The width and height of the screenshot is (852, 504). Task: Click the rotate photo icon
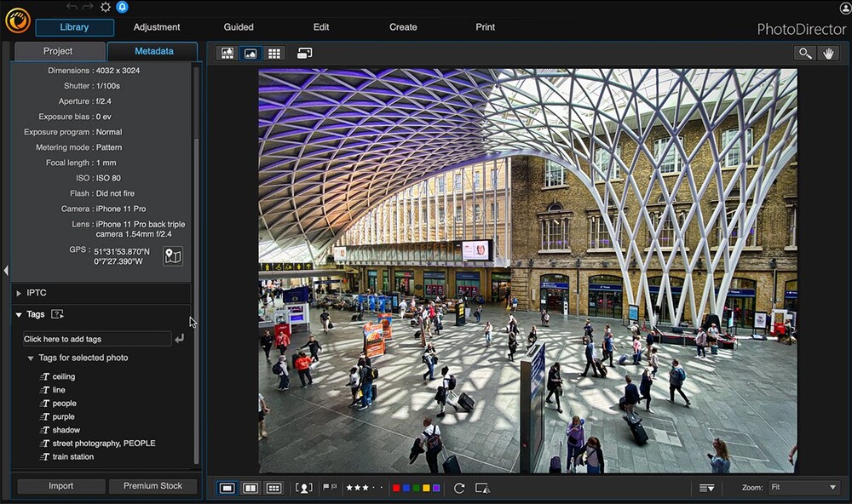[458, 487]
